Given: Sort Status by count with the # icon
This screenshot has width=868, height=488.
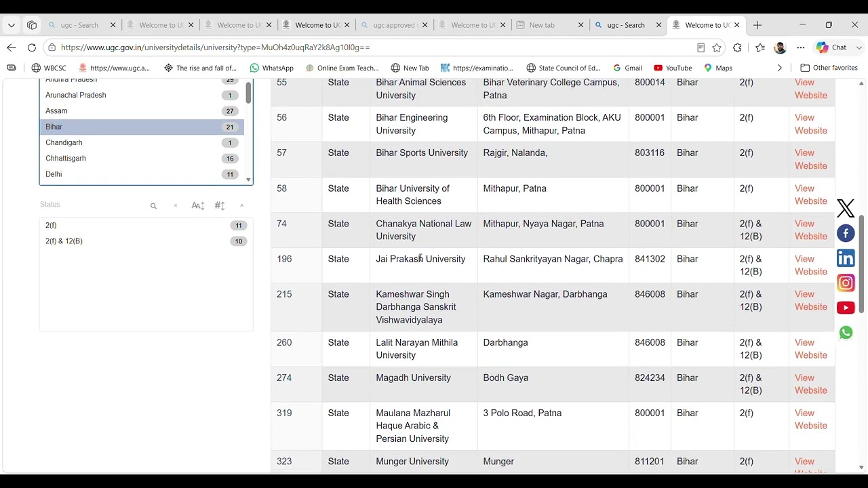Looking at the screenshot, I should pyautogui.click(x=220, y=205).
